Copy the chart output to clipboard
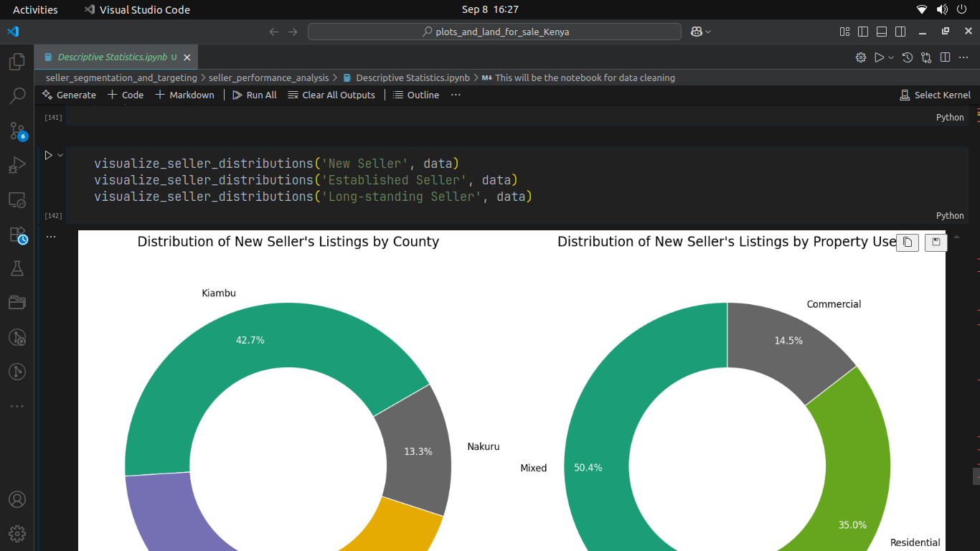 (x=908, y=242)
